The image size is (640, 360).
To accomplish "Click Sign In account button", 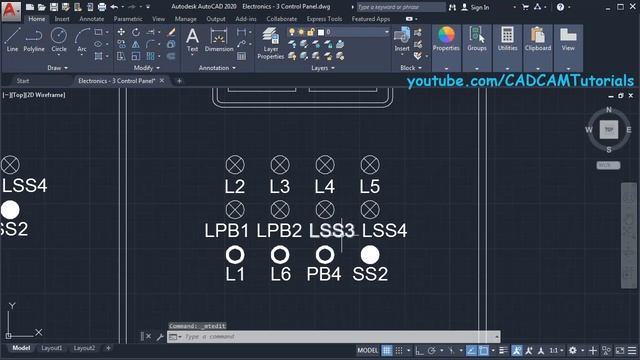I will [x=475, y=7].
